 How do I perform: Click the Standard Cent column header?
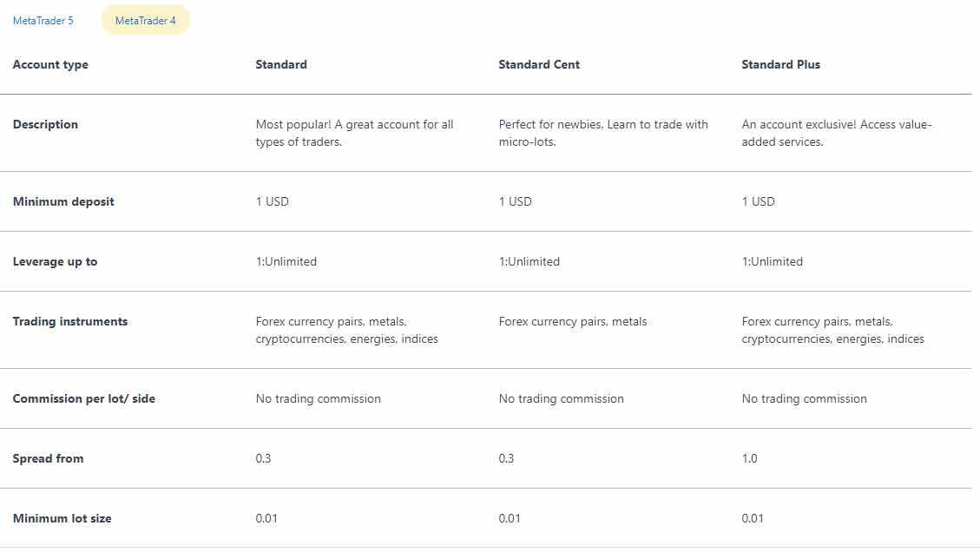point(539,64)
